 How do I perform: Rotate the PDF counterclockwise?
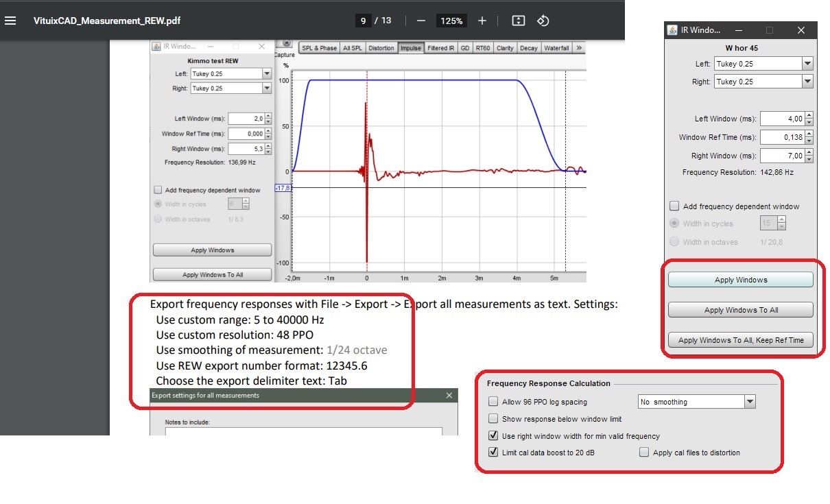(x=543, y=21)
